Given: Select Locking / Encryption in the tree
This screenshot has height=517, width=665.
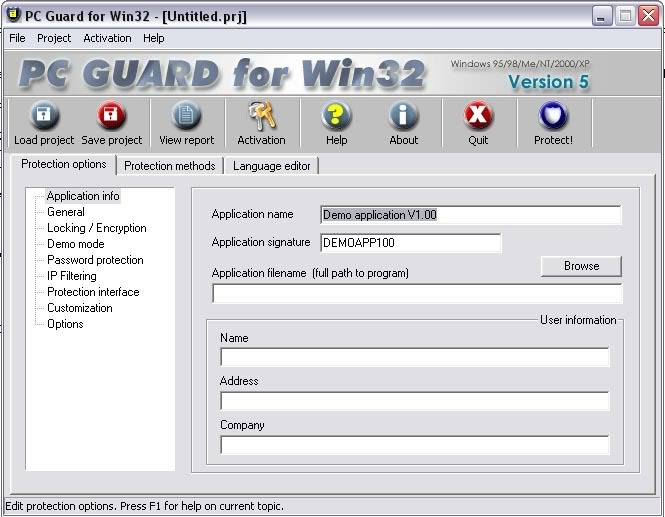Looking at the screenshot, I should pyautogui.click(x=97, y=228).
